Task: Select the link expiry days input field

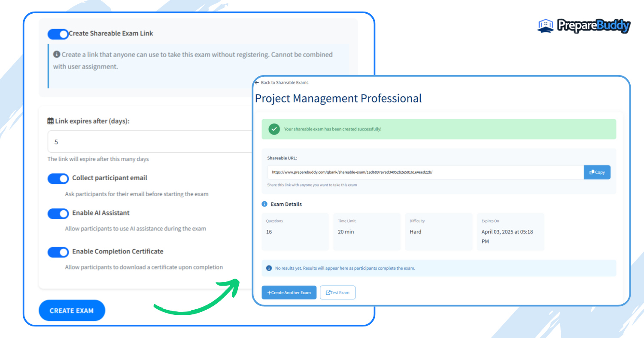Action: (129, 142)
